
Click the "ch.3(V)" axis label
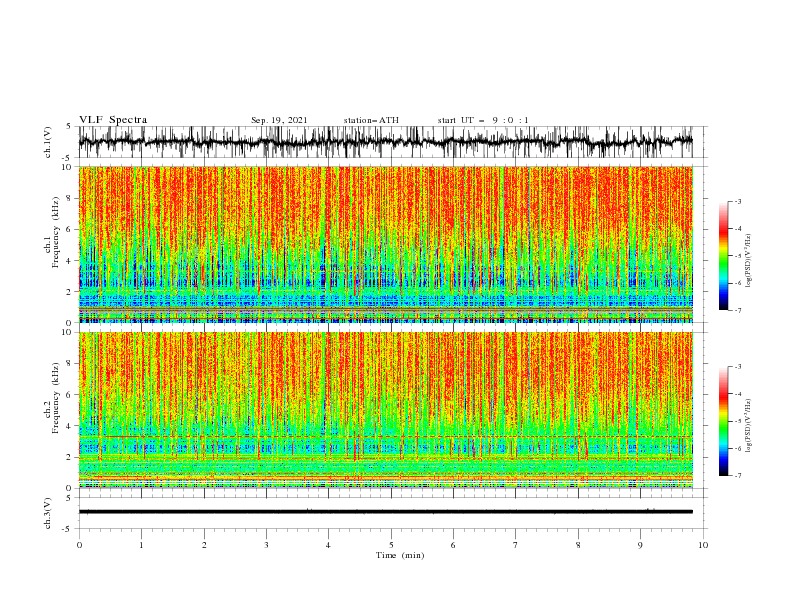click(x=48, y=513)
